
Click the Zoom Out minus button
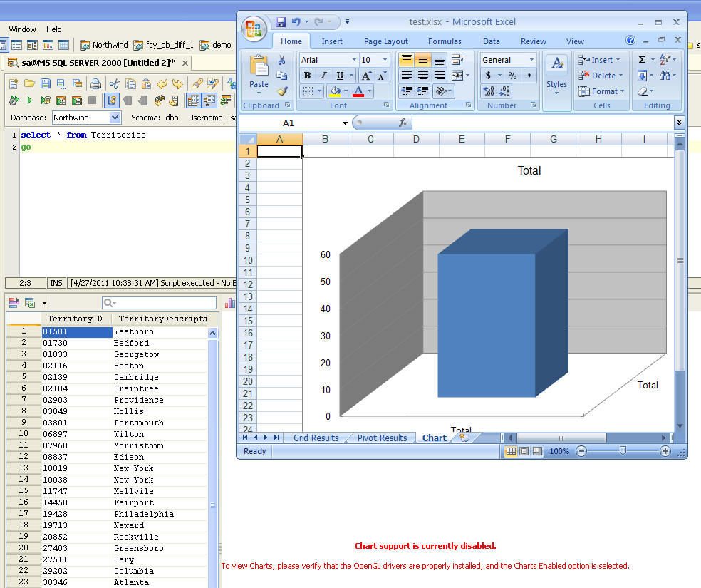[581, 451]
